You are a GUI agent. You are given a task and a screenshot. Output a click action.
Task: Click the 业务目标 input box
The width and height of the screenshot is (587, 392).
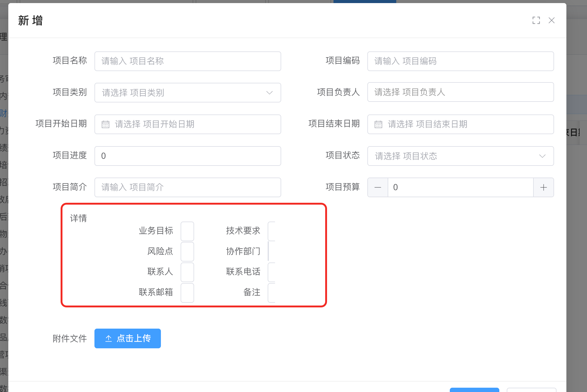(x=187, y=231)
